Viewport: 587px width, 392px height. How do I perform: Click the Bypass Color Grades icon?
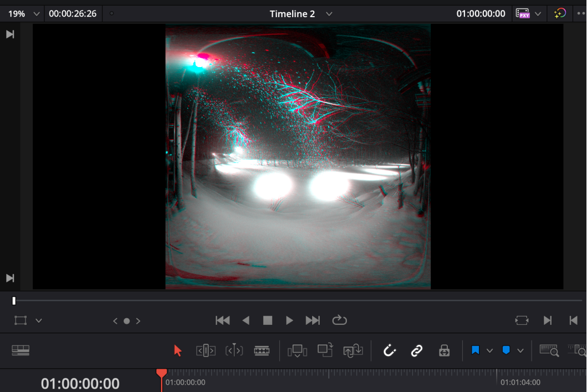(560, 13)
